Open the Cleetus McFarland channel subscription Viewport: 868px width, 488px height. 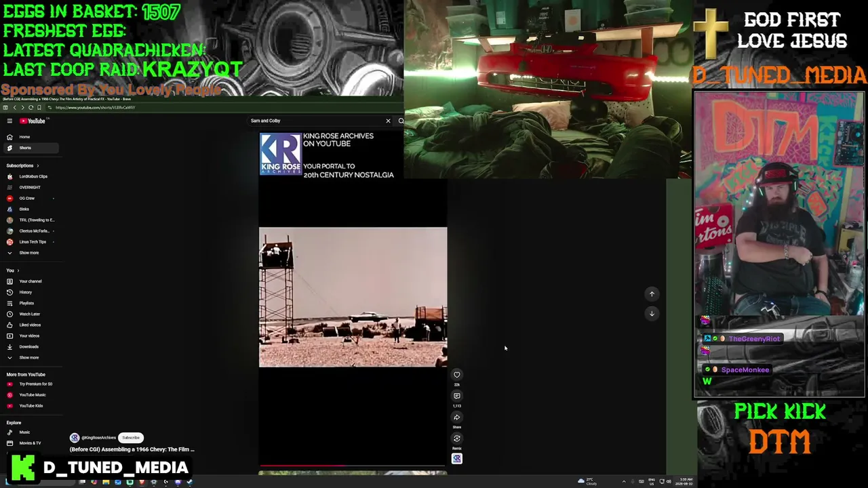(x=31, y=230)
